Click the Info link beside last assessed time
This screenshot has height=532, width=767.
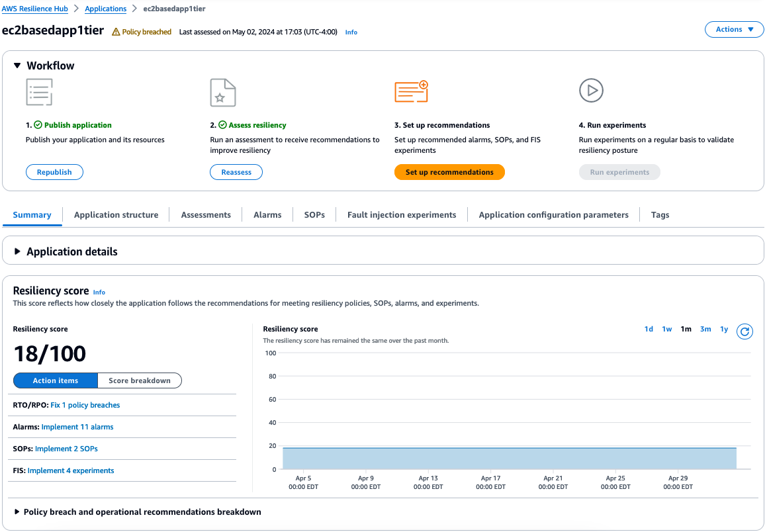(351, 32)
